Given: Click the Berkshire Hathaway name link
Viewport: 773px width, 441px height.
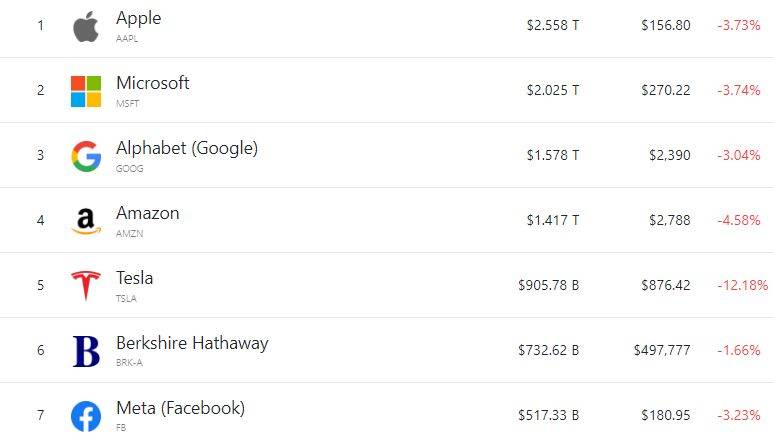Looking at the screenshot, I should point(192,343).
